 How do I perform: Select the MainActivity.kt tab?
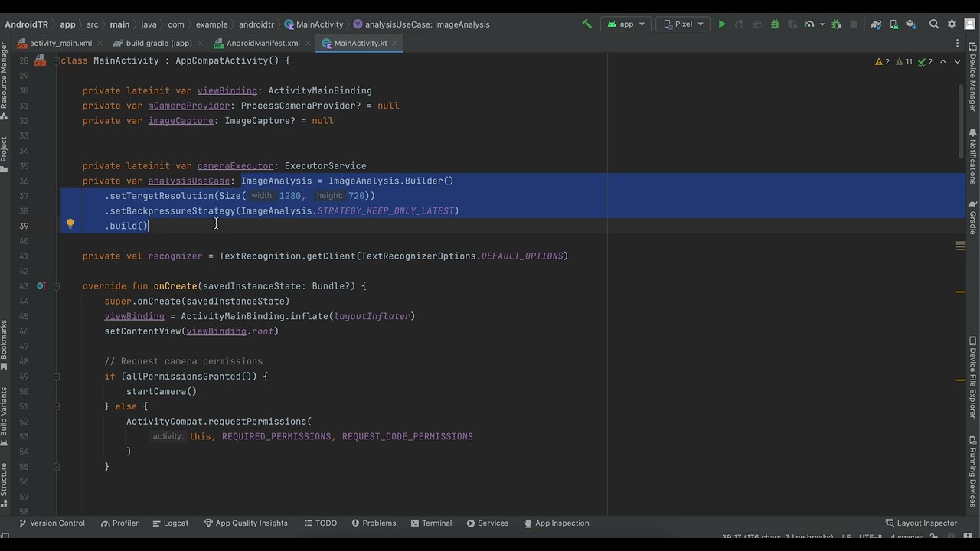tap(361, 43)
